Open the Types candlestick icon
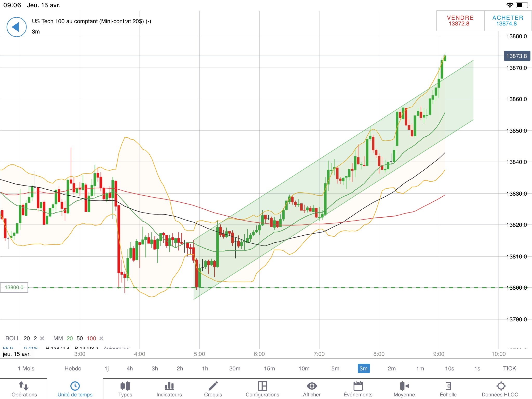The height and width of the screenshot is (399, 532). coord(125,386)
